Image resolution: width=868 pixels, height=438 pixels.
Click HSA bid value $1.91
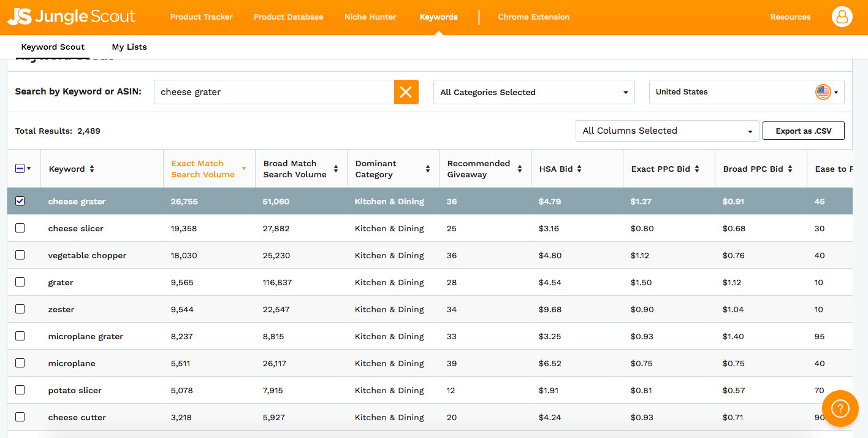549,390
